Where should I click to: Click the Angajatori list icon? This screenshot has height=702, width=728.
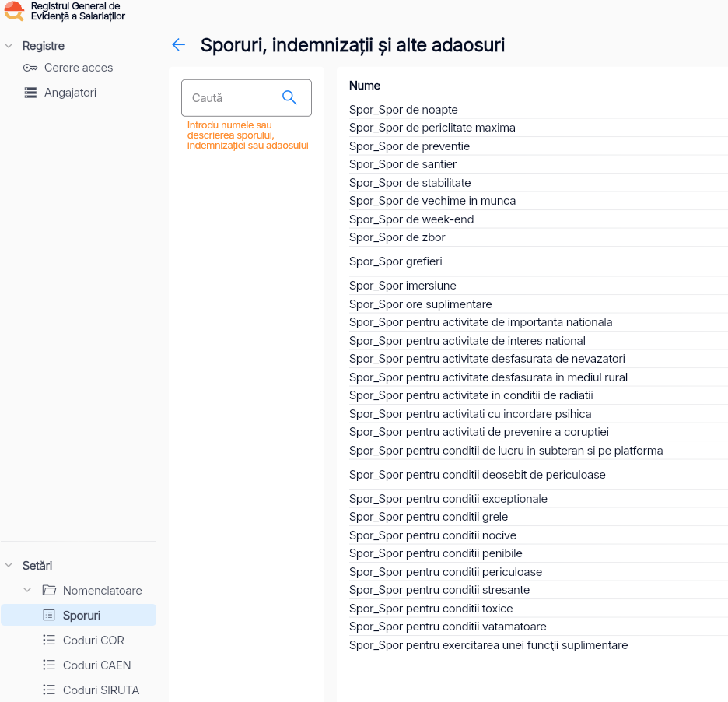[x=30, y=93]
